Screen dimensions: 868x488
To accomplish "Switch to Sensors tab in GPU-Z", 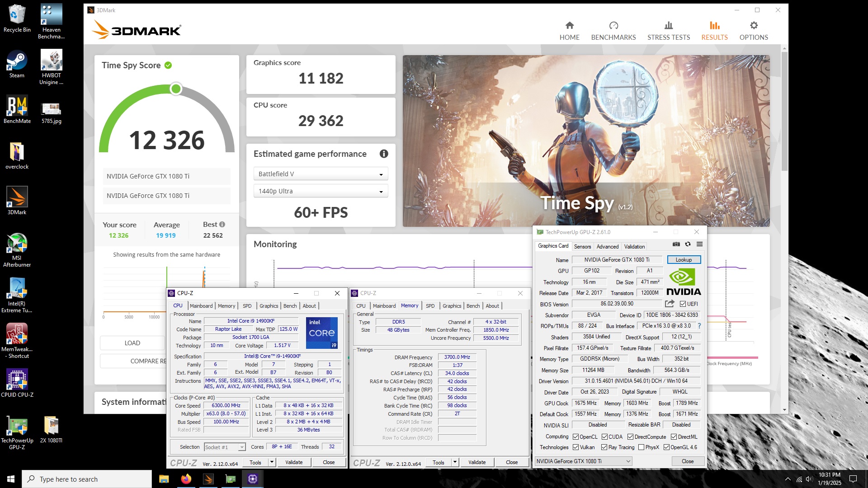I will pos(582,247).
